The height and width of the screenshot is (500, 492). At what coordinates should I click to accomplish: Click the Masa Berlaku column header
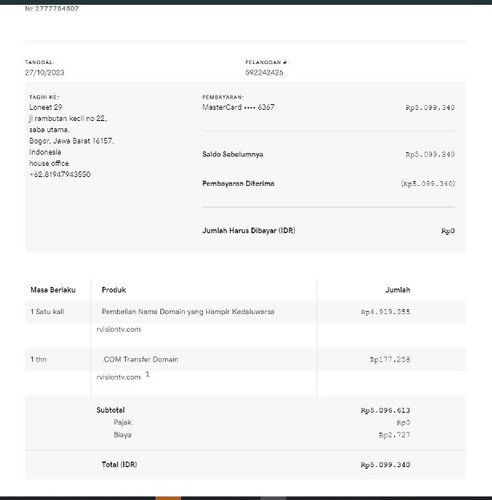click(53, 290)
